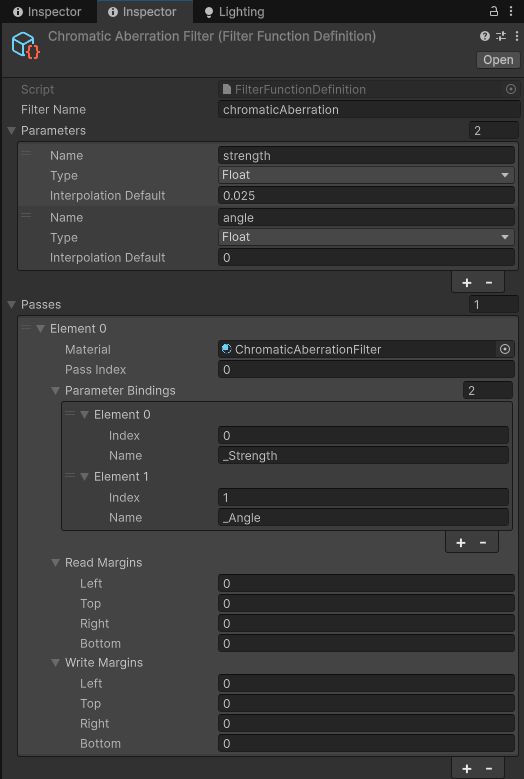The width and height of the screenshot is (524, 779).
Task: Click the Index field of binding Element 0
Action: click(x=364, y=436)
